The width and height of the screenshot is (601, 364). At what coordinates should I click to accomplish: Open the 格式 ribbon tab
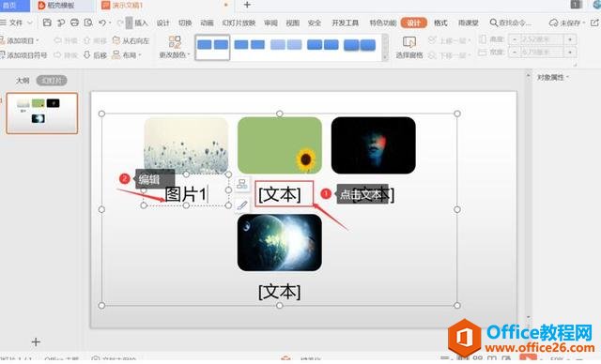pyautogui.click(x=440, y=23)
